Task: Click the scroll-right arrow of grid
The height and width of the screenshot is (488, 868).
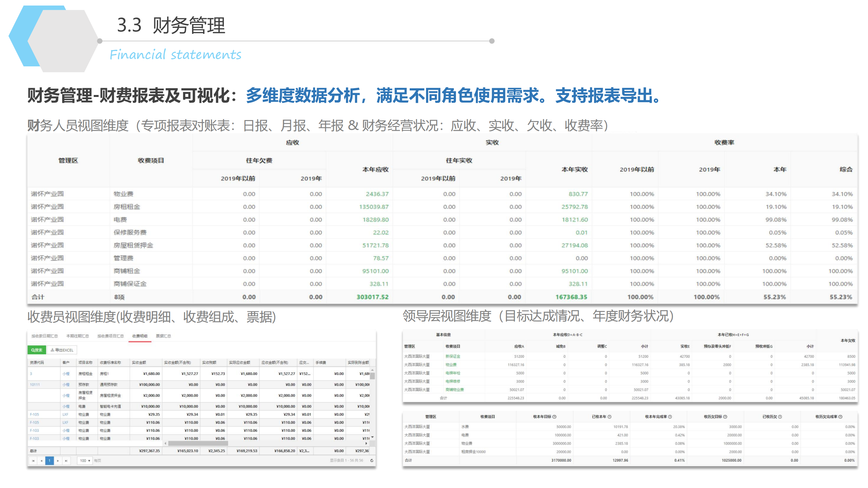Action: (366, 443)
